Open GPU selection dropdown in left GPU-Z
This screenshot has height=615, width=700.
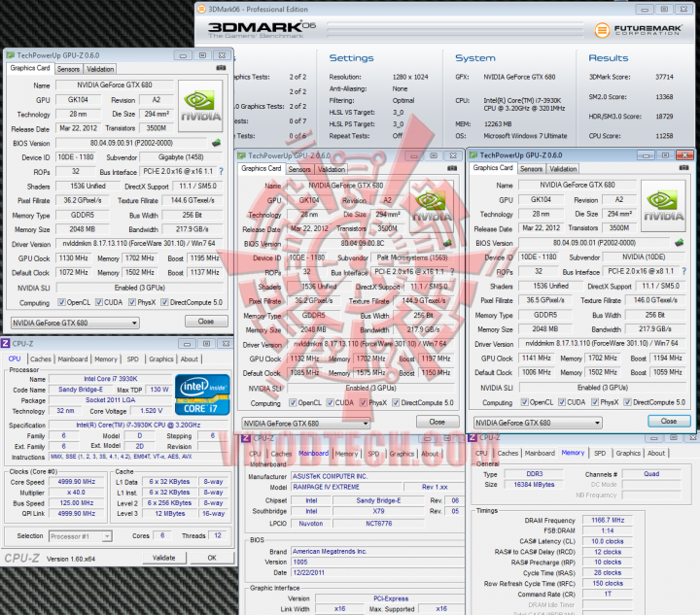click(x=75, y=323)
